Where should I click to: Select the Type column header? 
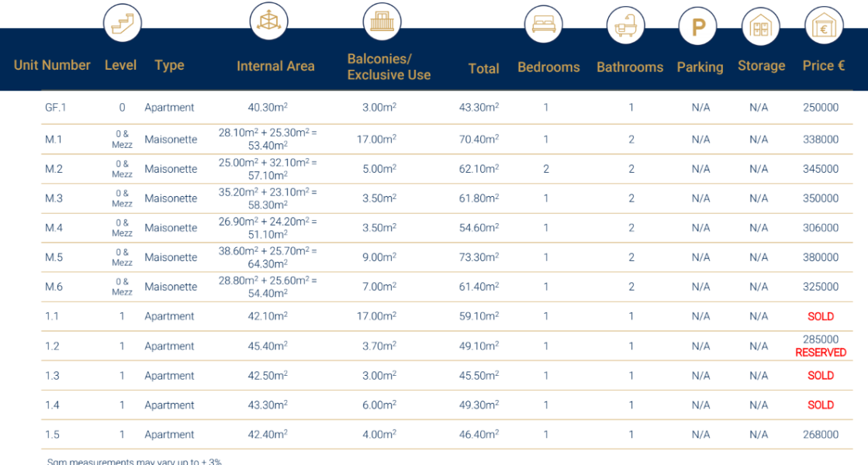click(x=169, y=65)
